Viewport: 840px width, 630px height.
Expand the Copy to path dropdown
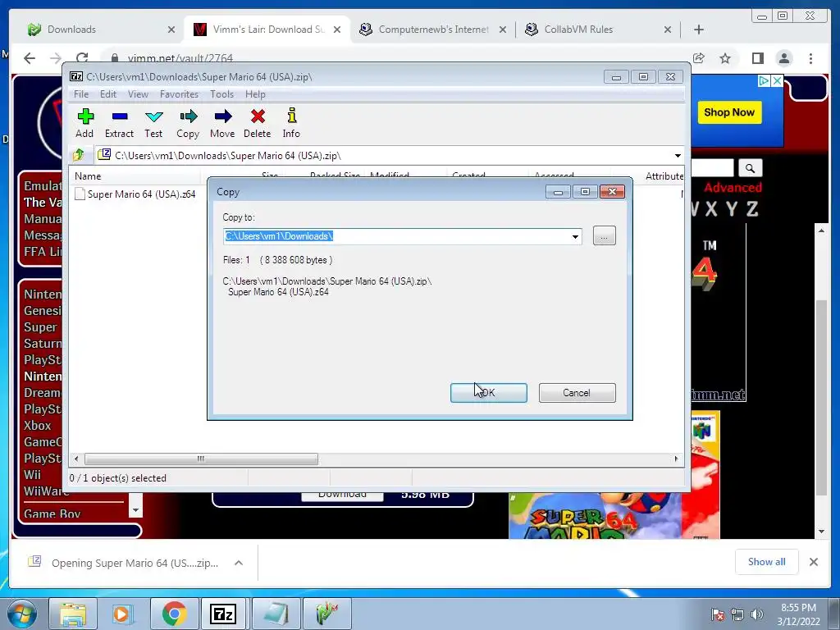click(x=575, y=236)
